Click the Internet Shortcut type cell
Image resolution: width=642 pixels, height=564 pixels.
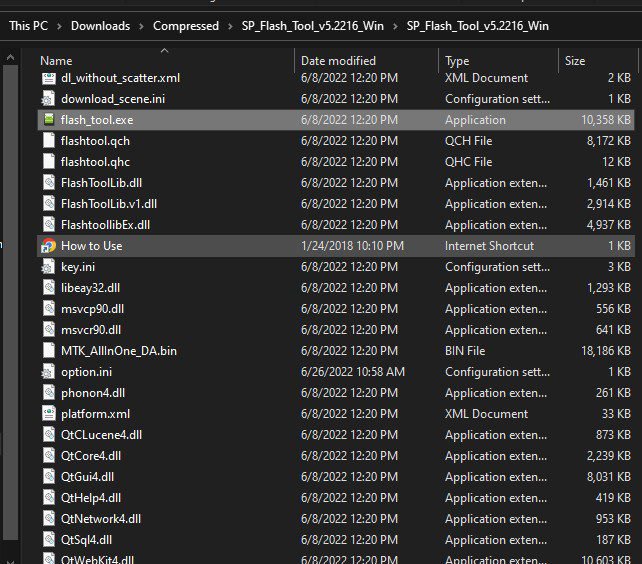(489, 246)
